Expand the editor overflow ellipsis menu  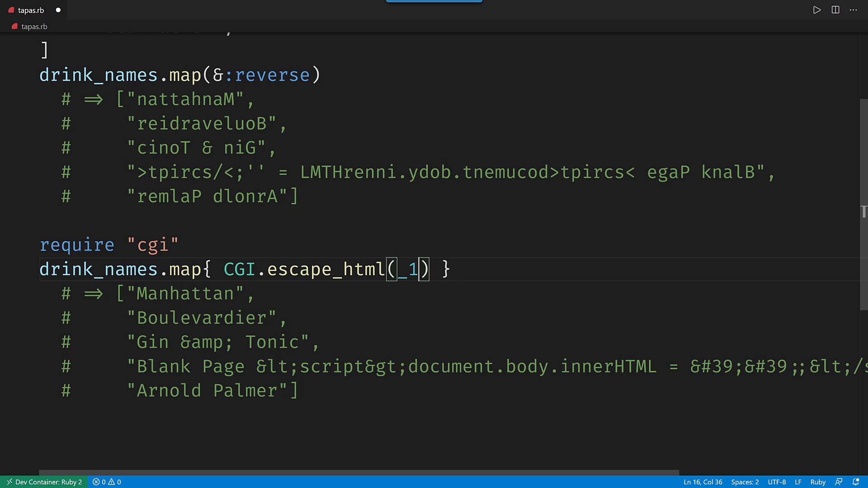click(853, 10)
